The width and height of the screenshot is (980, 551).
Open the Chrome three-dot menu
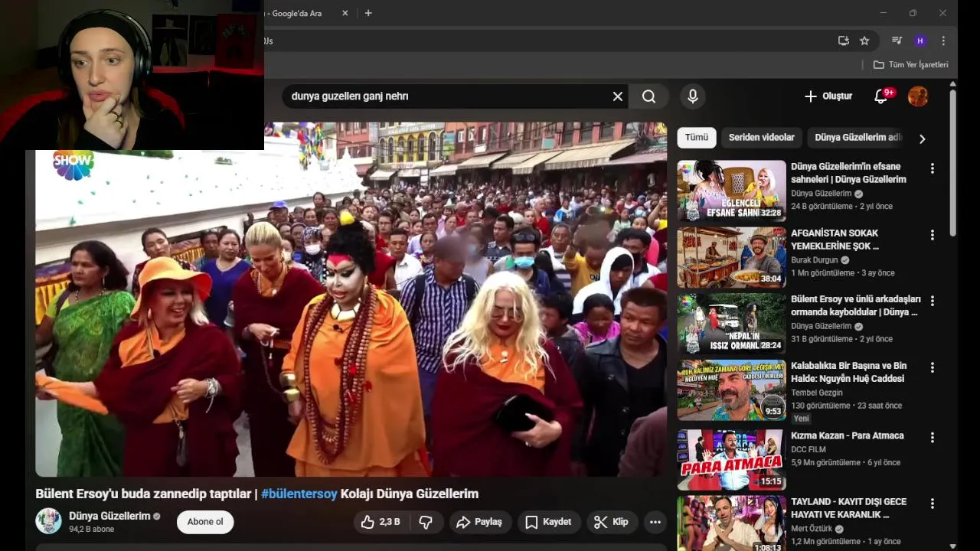[x=943, y=41]
